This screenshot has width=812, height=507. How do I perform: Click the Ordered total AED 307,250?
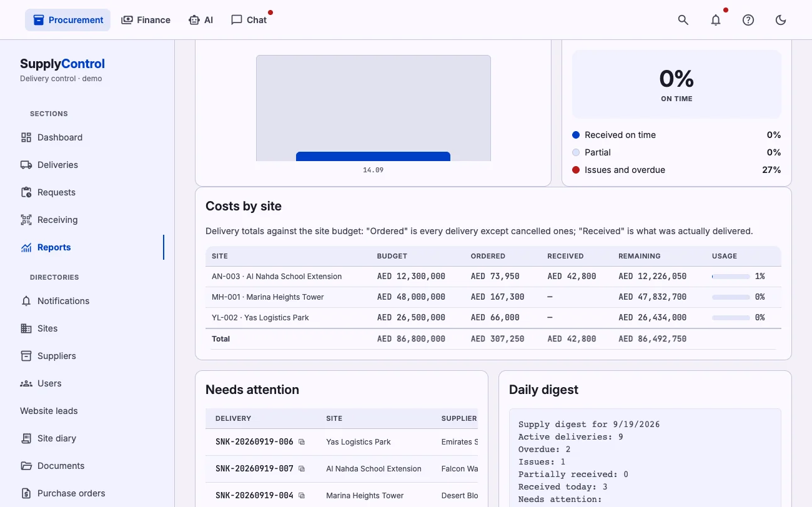(x=497, y=339)
